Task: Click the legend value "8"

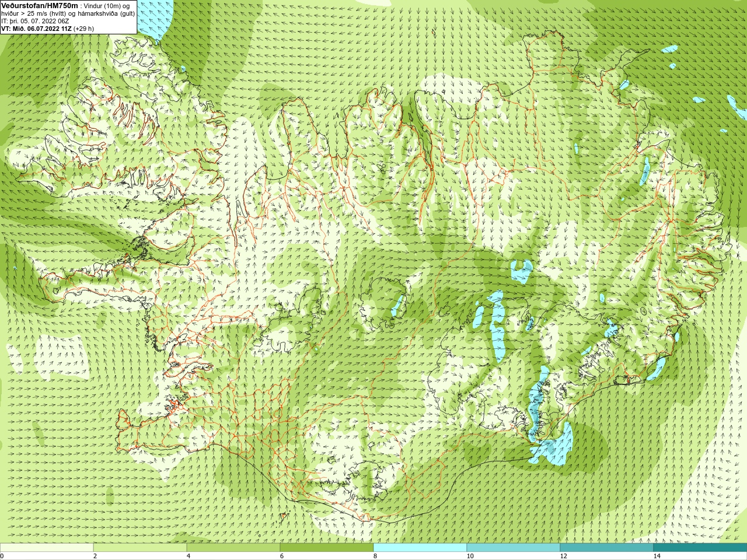Action: 375,556
